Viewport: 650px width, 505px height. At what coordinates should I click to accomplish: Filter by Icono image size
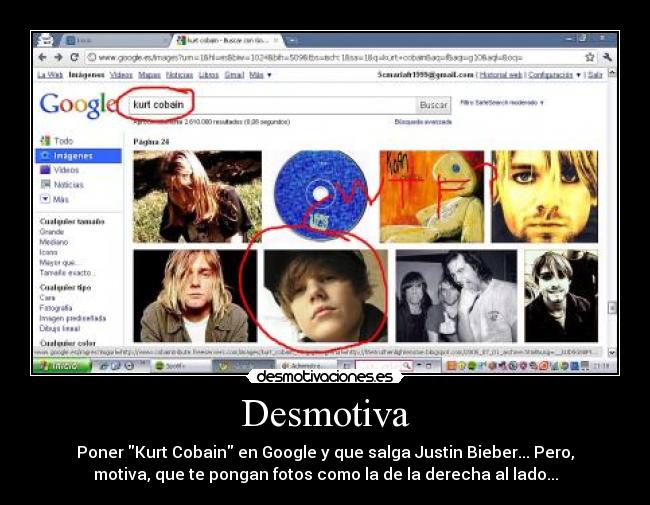pos(49,252)
